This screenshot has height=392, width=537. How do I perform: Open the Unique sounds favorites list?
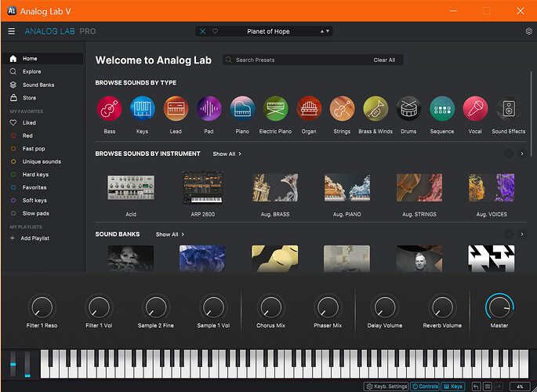pos(43,162)
